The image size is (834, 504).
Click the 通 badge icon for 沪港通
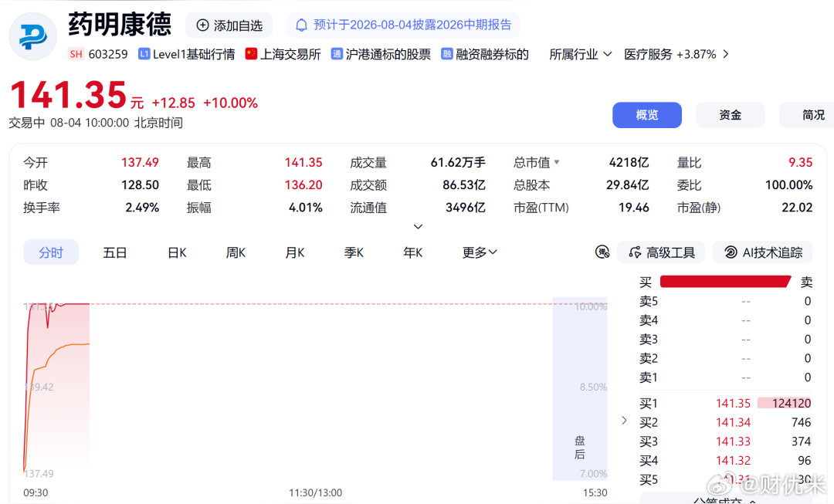[x=337, y=54]
